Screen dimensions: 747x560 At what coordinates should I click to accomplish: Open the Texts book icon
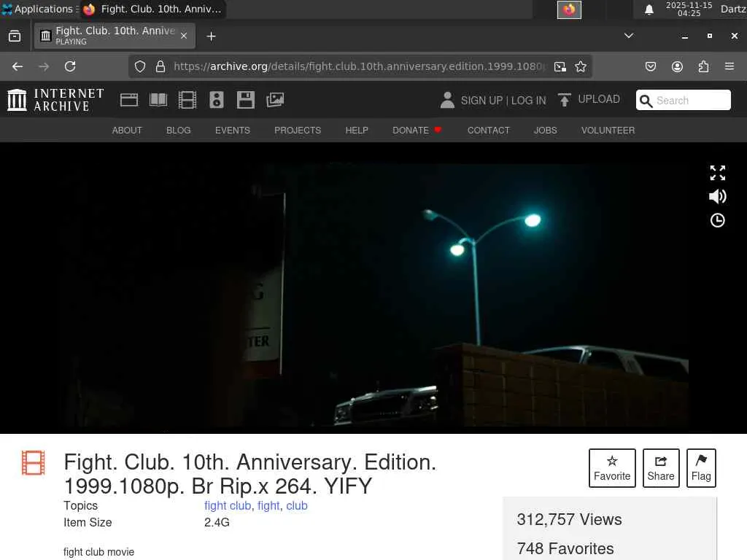pyautogui.click(x=158, y=100)
